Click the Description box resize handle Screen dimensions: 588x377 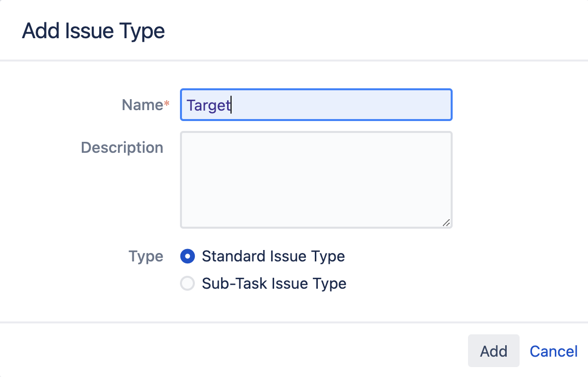coord(446,223)
